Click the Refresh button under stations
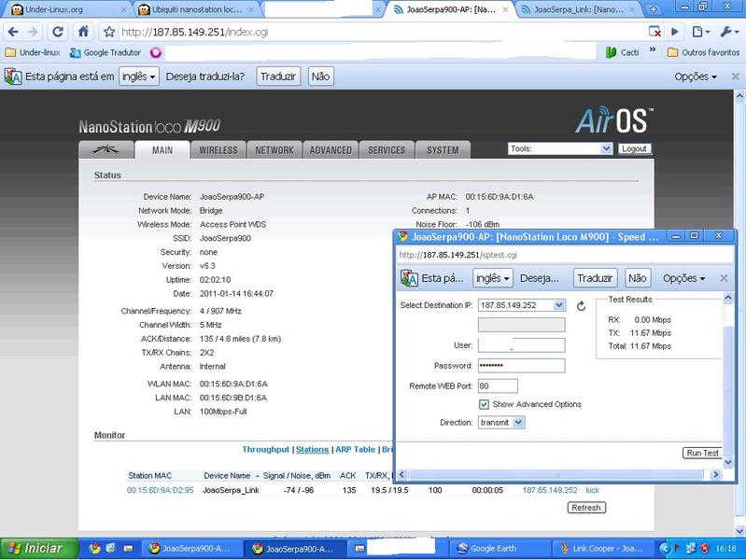Image resolution: width=746 pixels, height=560 pixels. (x=586, y=508)
